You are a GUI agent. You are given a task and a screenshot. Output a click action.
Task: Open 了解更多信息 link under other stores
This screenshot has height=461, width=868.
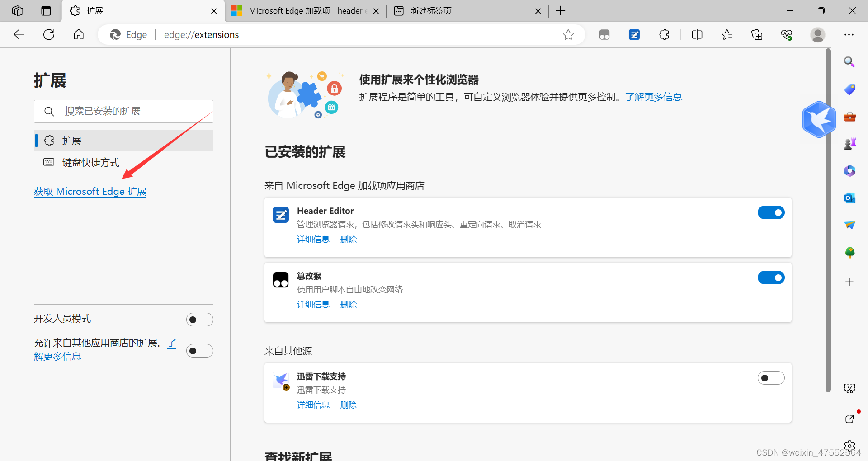click(x=57, y=356)
